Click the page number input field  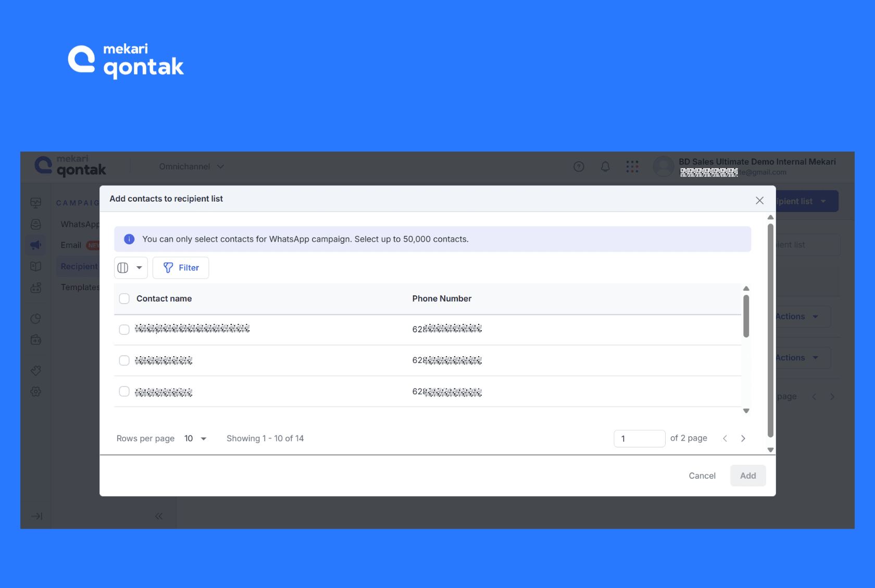tap(639, 439)
